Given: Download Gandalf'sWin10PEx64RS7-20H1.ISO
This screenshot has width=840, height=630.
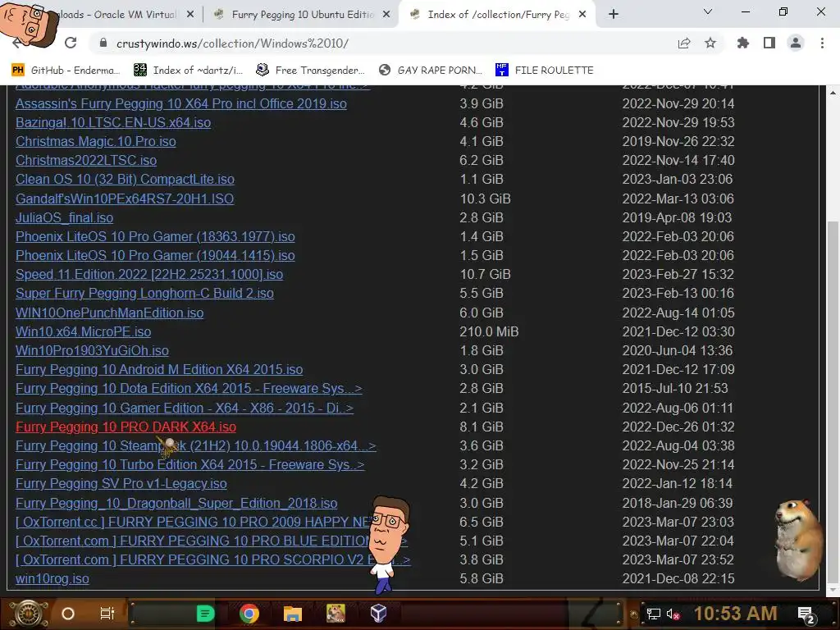Looking at the screenshot, I should [125, 199].
